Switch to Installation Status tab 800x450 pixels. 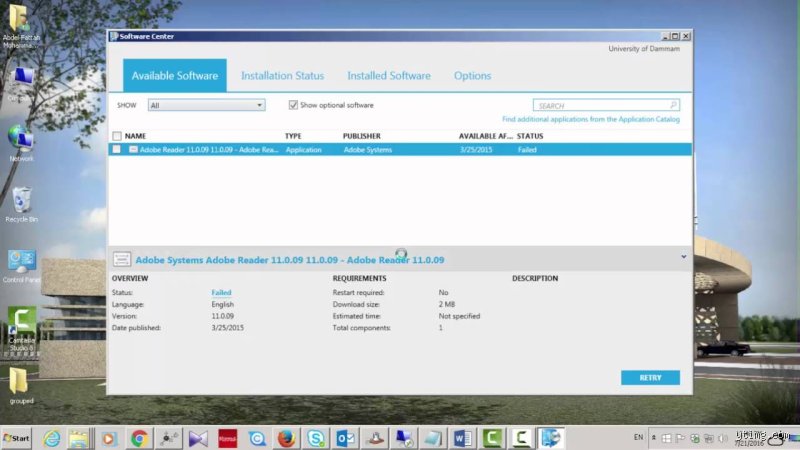point(282,76)
